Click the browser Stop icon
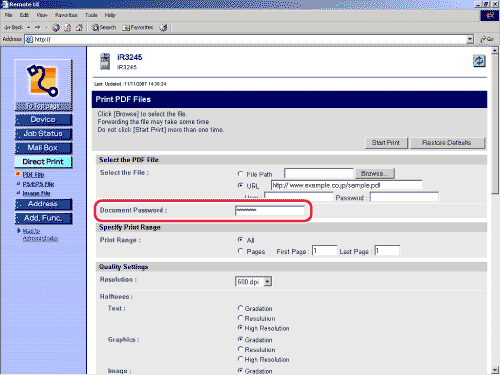 point(56,28)
